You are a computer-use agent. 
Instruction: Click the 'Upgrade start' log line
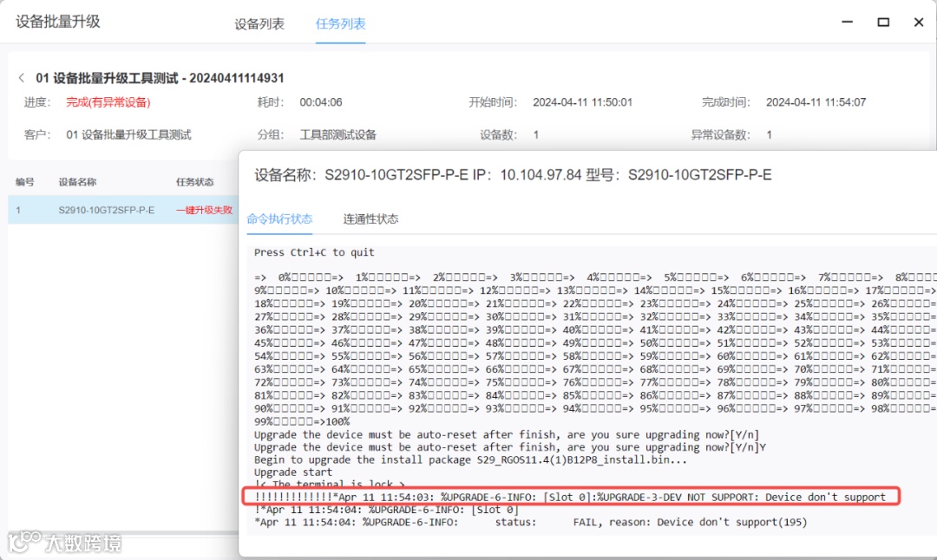[293, 472]
